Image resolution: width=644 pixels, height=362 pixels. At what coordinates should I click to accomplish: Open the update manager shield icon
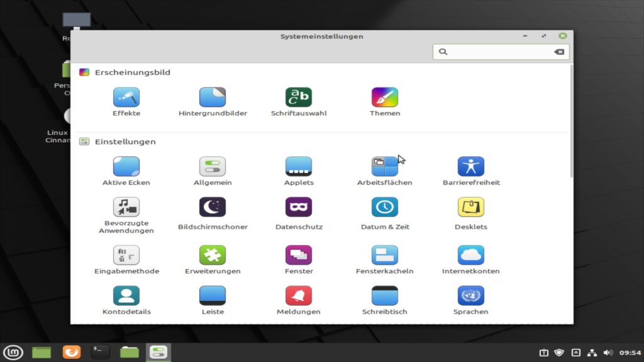coord(559,353)
